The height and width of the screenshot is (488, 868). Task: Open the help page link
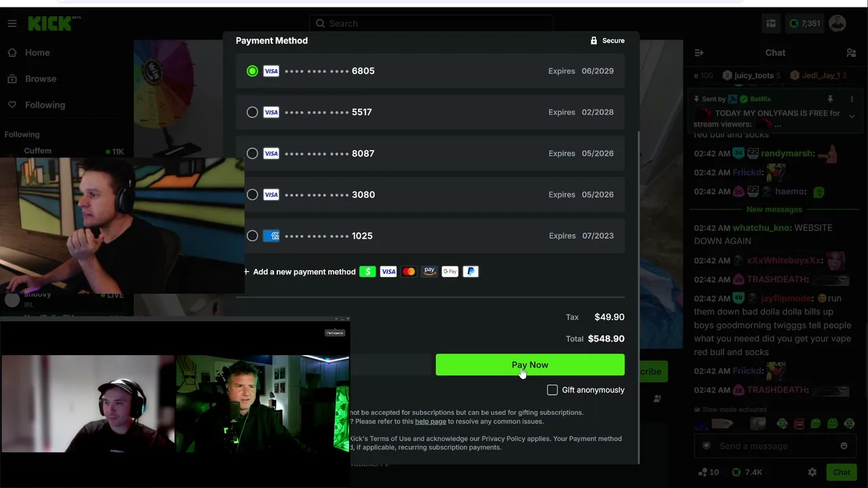click(431, 422)
